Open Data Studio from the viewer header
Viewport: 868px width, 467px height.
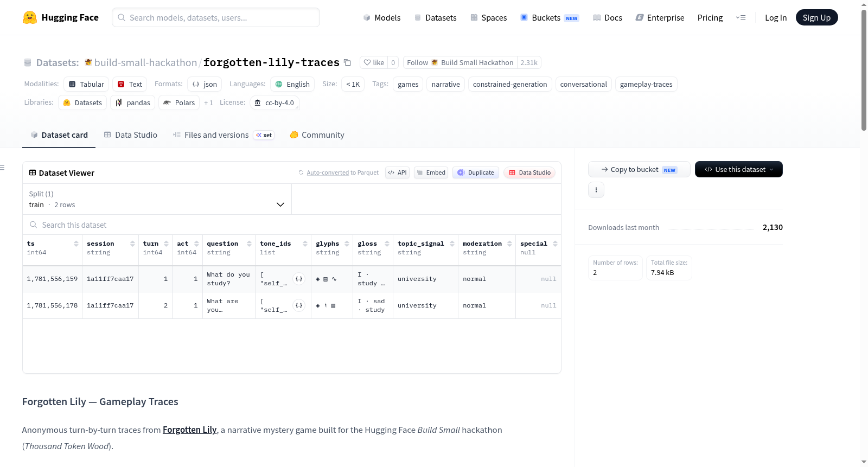(x=529, y=172)
